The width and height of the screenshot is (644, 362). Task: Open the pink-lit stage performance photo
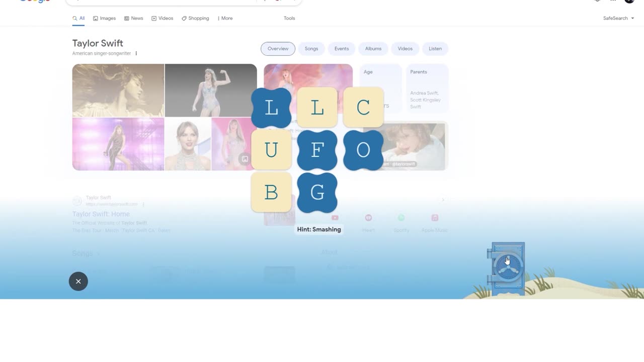(118, 144)
